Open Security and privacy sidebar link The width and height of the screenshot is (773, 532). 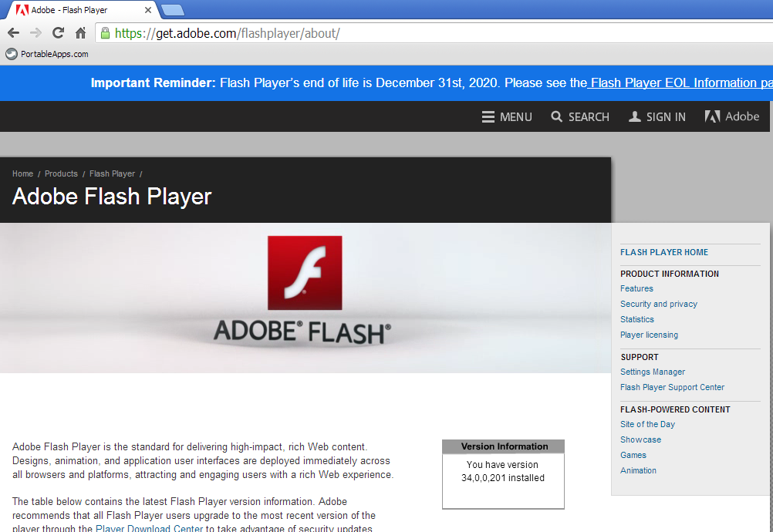659,304
